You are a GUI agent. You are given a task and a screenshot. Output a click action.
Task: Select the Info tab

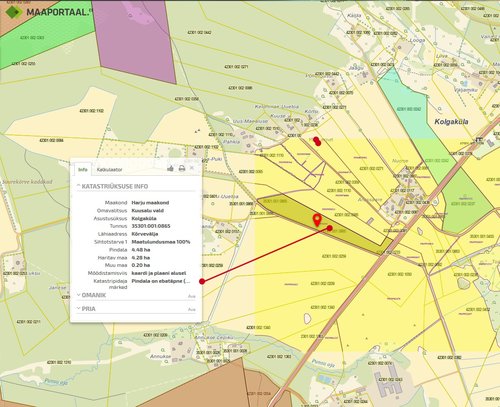tap(82, 169)
